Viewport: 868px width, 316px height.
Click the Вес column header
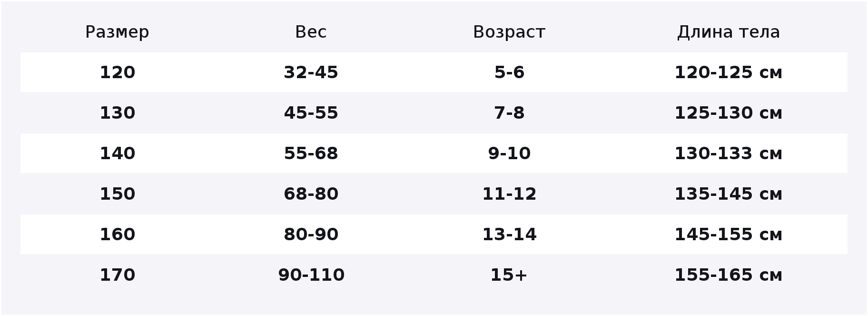pyautogui.click(x=311, y=32)
